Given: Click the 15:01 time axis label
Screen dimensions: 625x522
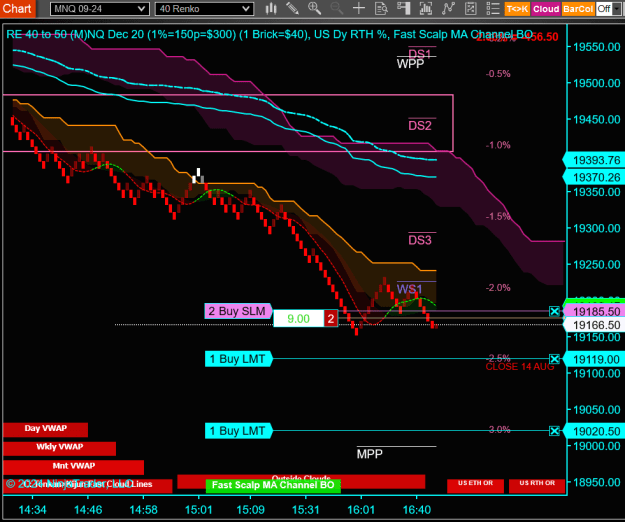Looking at the screenshot, I should pyautogui.click(x=199, y=510).
